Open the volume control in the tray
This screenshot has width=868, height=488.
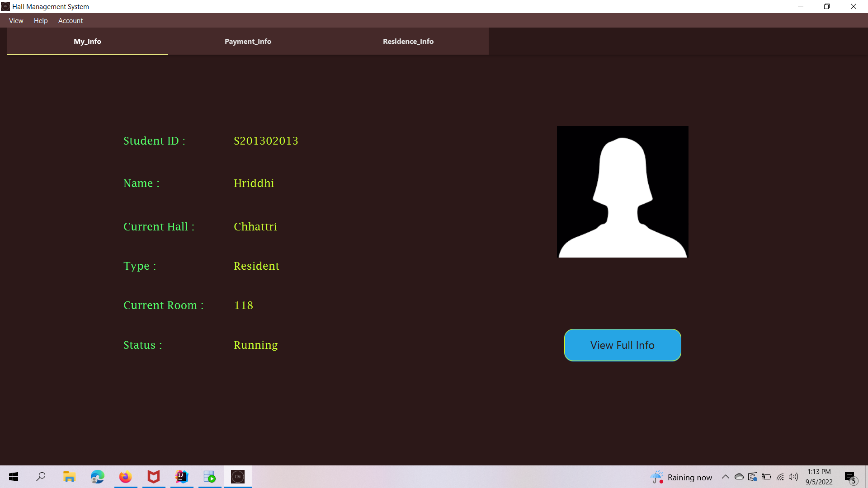tap(794, 477)
